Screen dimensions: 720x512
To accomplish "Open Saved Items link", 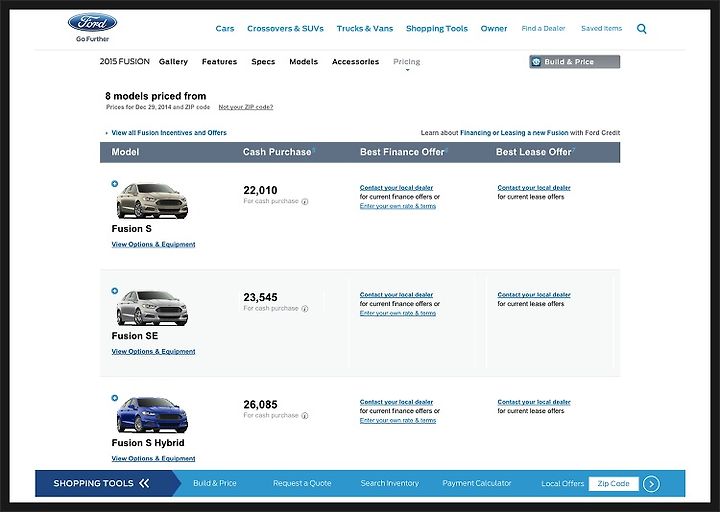I will [x=602, y=28].
